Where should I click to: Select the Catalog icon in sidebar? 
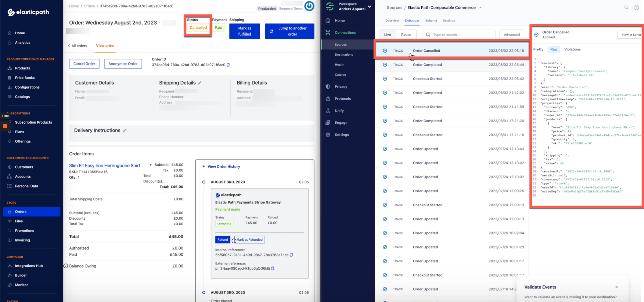coord(340,75)
